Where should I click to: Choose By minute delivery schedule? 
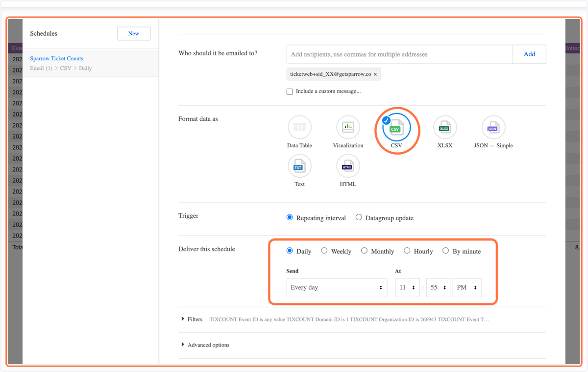pos(445,251)
